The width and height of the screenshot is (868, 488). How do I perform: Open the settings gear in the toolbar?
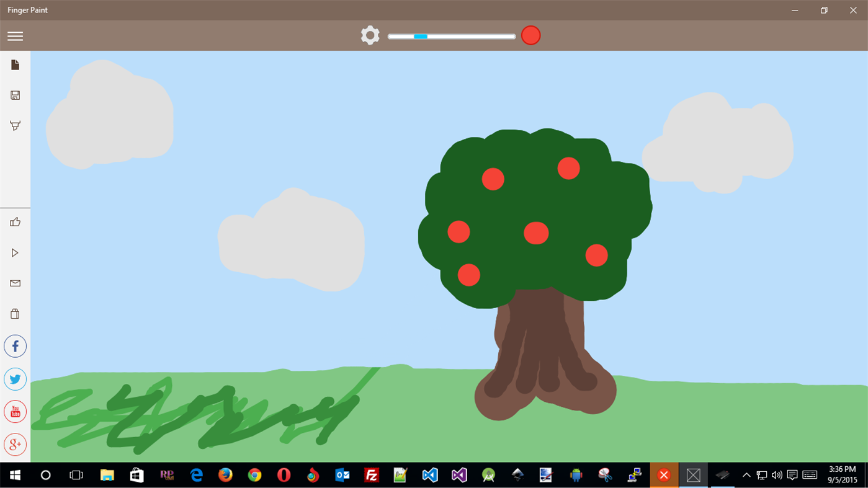tap(370, 35)
